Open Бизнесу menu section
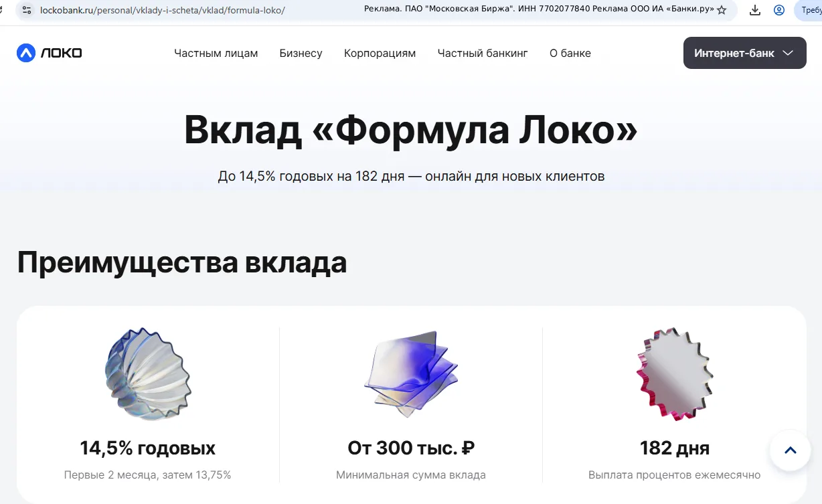 [301, 53]
